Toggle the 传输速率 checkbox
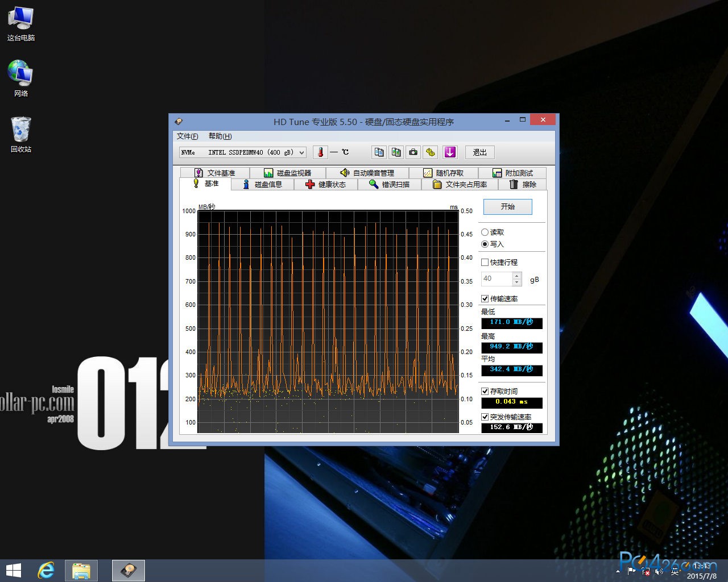 485,298
